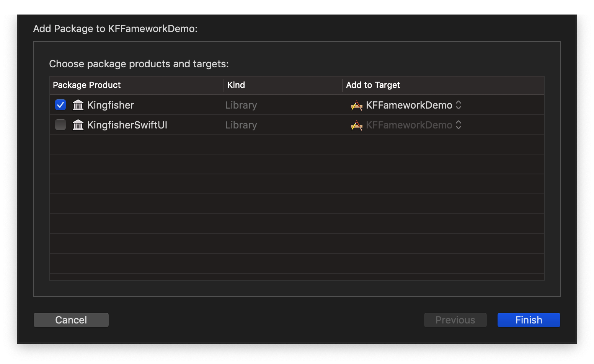Click the up-down chevrons in KingfisherSwiftUI row
Viewport: 594px width, 364px height.
(459, 125)
